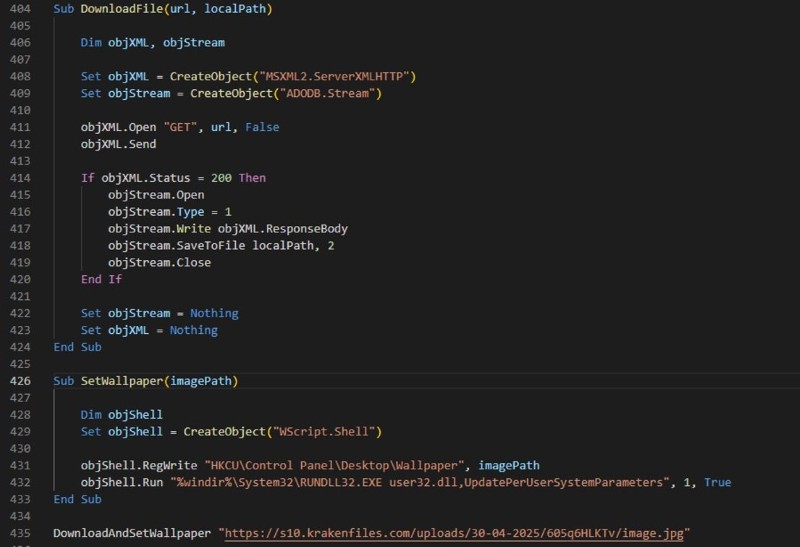Click line number 413 in the gutter

[x=20, y=161]
